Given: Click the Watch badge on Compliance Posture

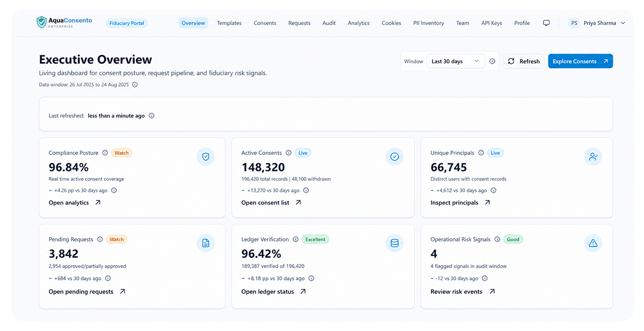Looking at the screenshot, I should 121,153.
